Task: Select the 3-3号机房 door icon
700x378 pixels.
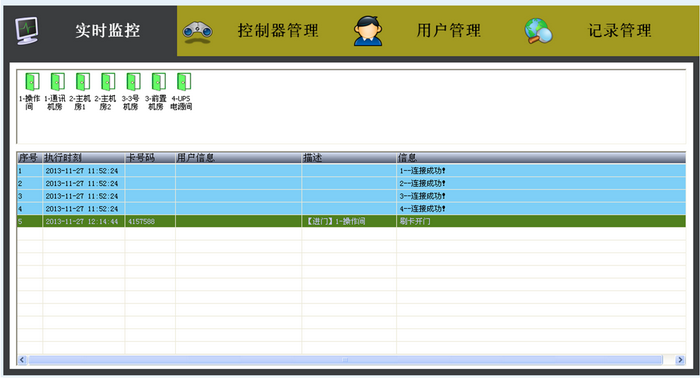Action: [133, 82]
